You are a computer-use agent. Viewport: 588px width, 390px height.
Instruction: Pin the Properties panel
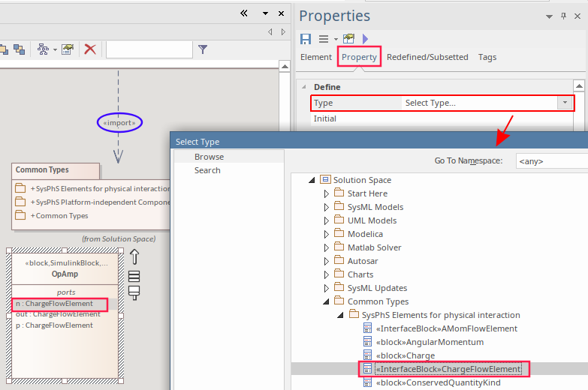point(563,16)
